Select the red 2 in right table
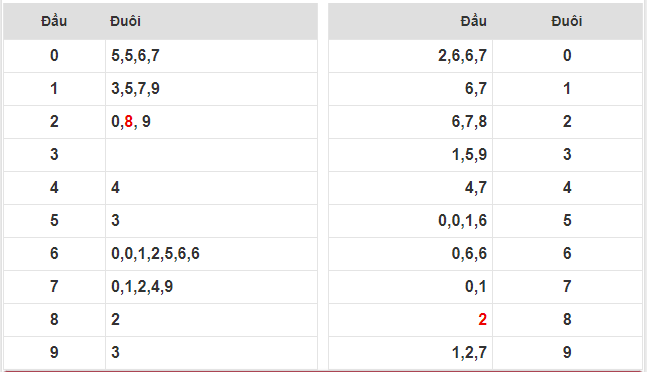The width and height of the screenshot is (647, 372). (482, 320)
